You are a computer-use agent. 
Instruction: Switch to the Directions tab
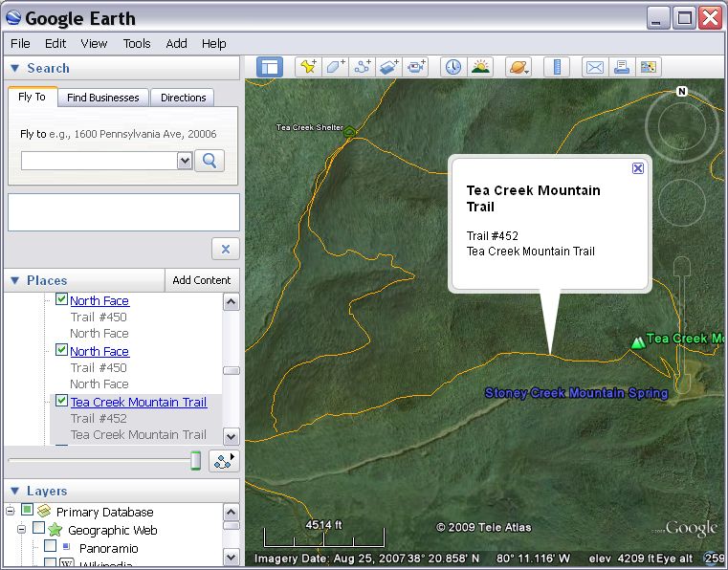click(183, 98)
